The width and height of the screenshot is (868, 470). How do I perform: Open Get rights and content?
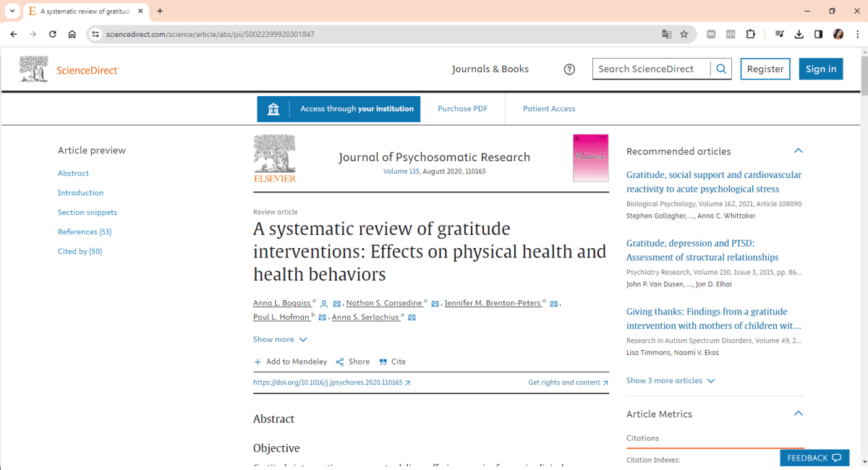pos(568,383)
